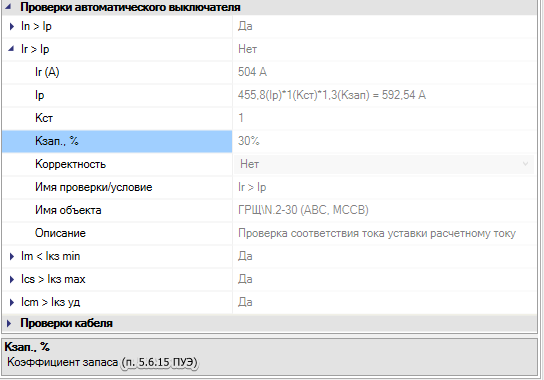Click the 504 A value

[x=252, y=72]
